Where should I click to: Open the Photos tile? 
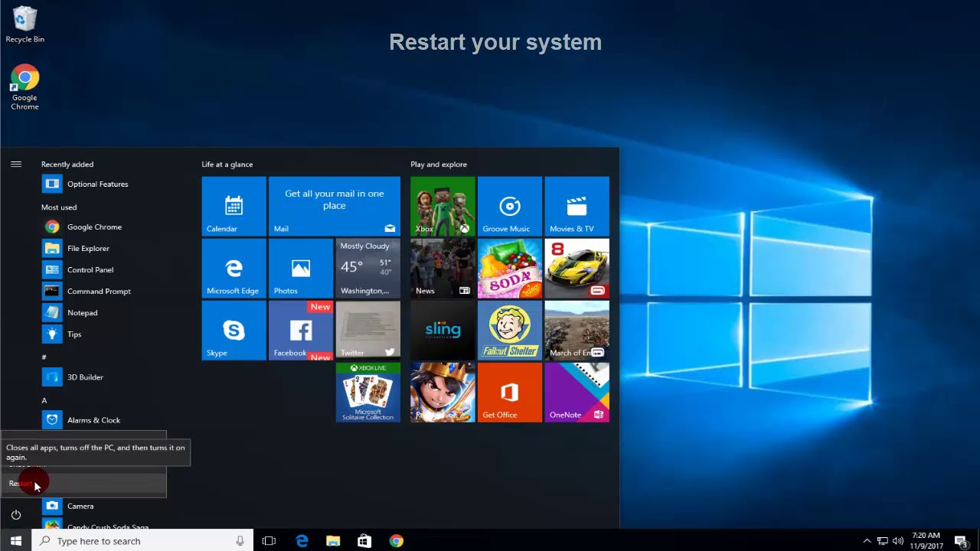point(301,268)
